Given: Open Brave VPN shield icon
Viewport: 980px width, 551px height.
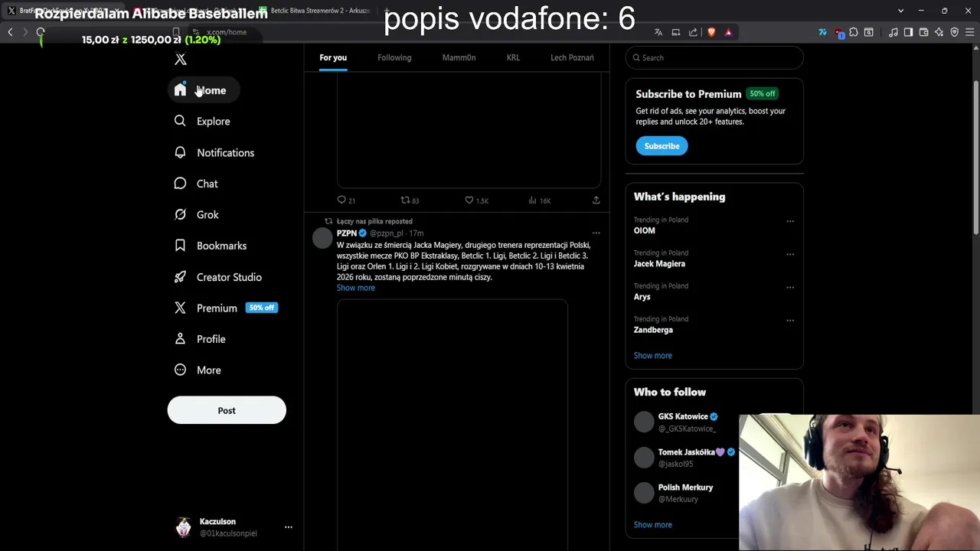Looking at the screenshot, I should [954, 32].
